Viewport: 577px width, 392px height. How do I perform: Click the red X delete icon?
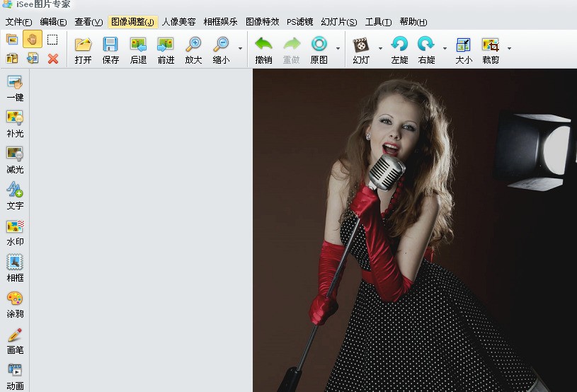53,59
